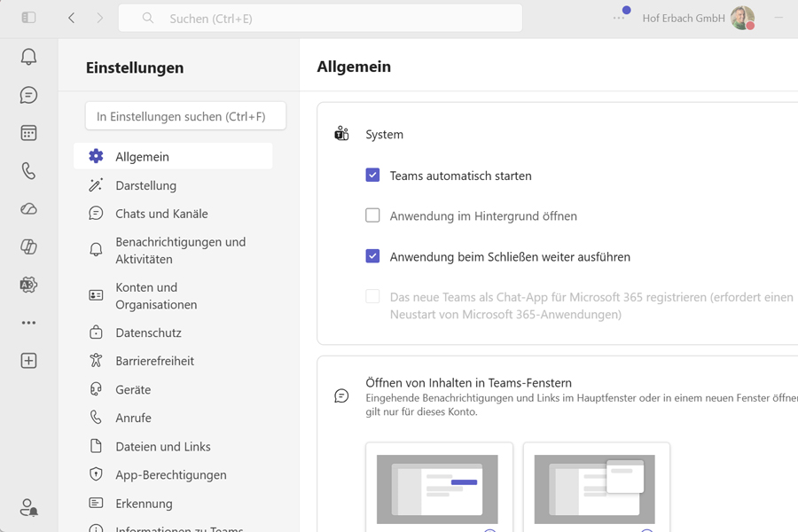
Task: Open the Darstellung settings category
Action: coord(173,185)
